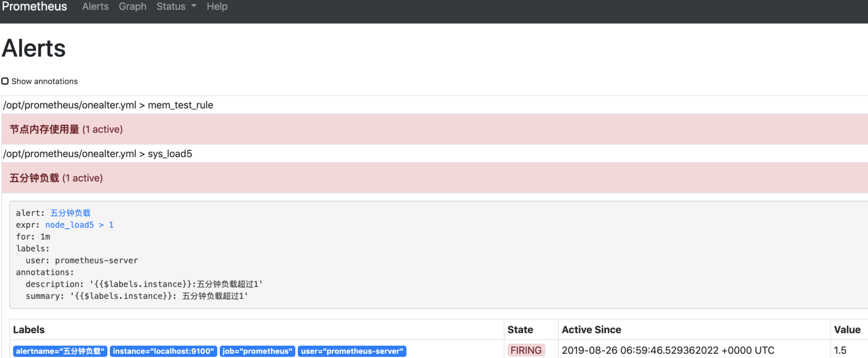Click the Alerts page heading
The width and height of the screenshot is (868, 358).
point(34,48)
